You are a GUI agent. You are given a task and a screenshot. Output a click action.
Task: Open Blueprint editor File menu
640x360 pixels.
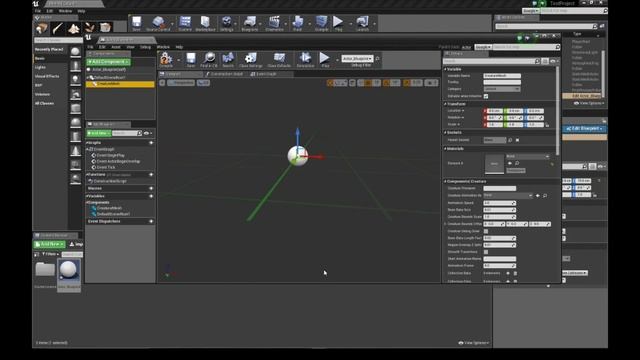(90, 47)
